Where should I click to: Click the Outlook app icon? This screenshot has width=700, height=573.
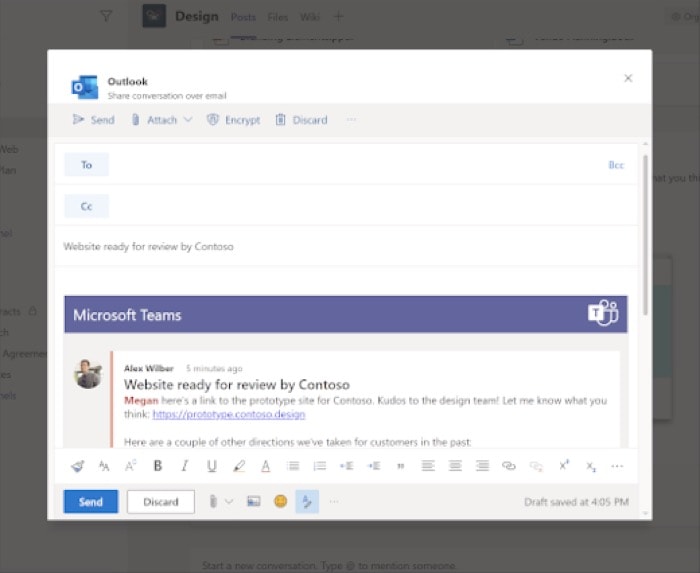pos(85,87)
